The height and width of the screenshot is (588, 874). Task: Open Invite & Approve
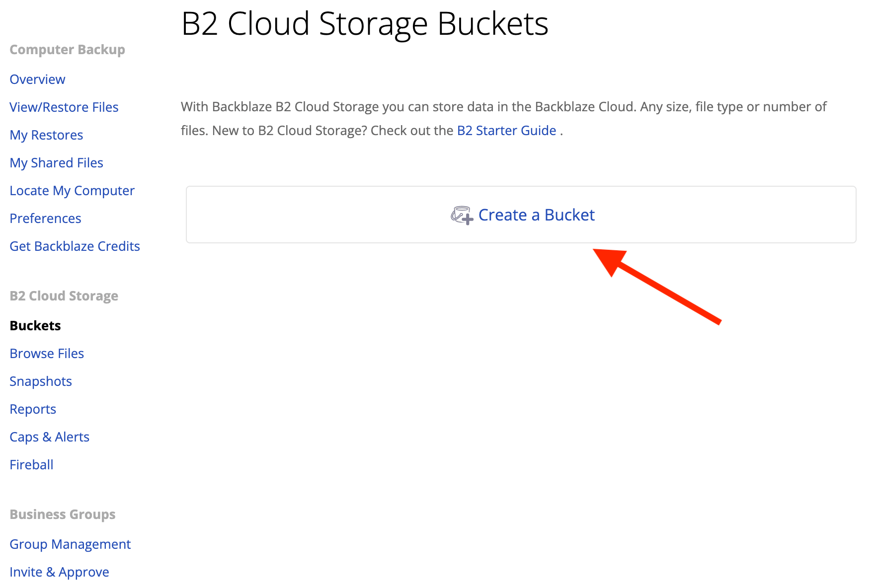(59, 572)
